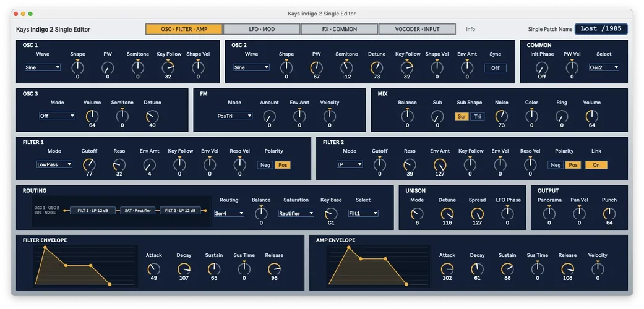Open the Filter 2 Mode LP dropdown
Viewport: 644px width, 309px height.
(x=350, y=164)
